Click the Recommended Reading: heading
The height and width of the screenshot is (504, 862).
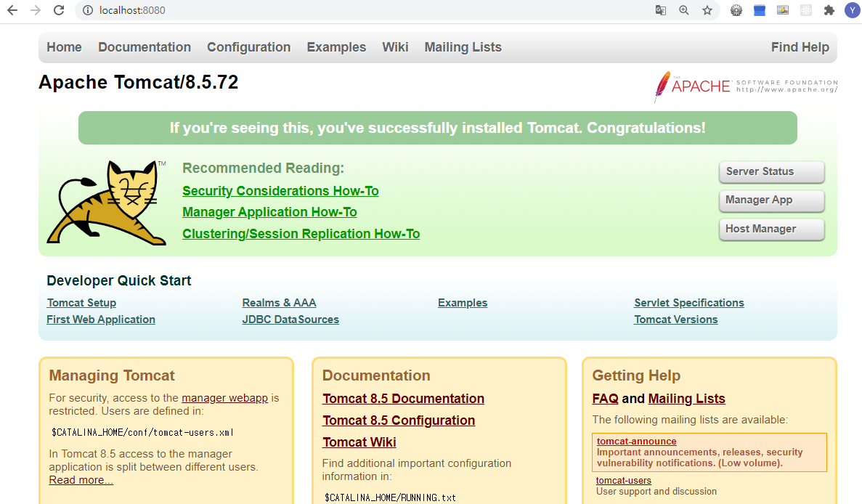click(x=263, y=168)
